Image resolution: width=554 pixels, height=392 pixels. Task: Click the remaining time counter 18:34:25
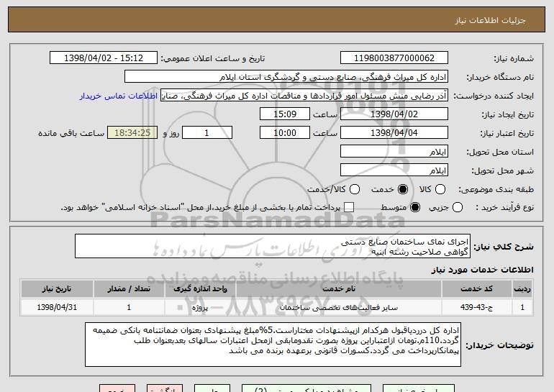132,133
